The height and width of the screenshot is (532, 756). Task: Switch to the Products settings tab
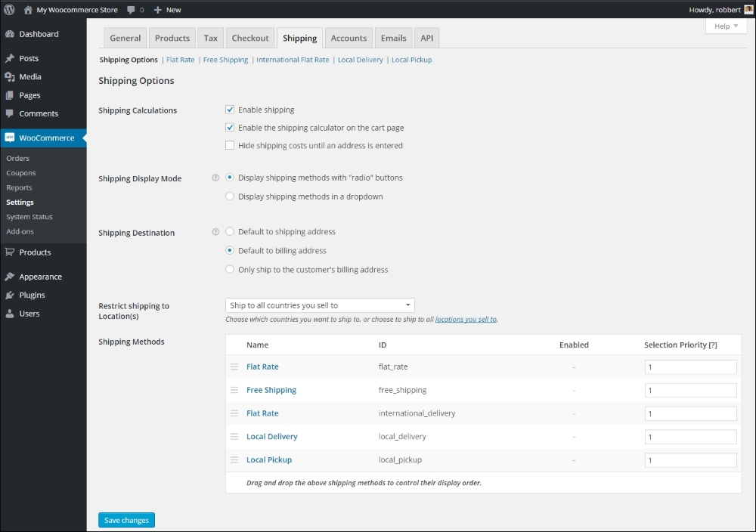tap(172, 38)
